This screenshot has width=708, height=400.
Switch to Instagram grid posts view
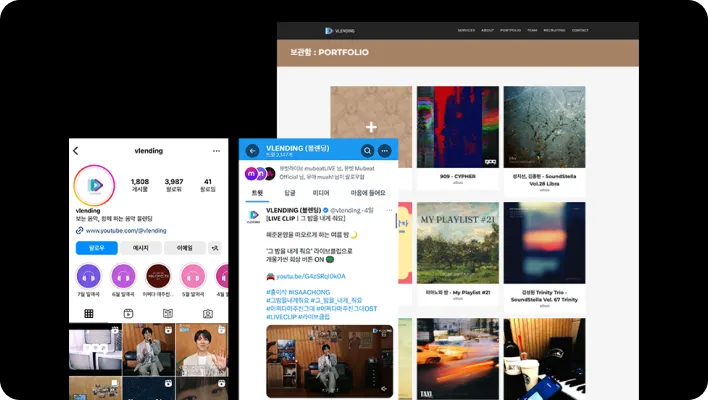tap(89, 313)
